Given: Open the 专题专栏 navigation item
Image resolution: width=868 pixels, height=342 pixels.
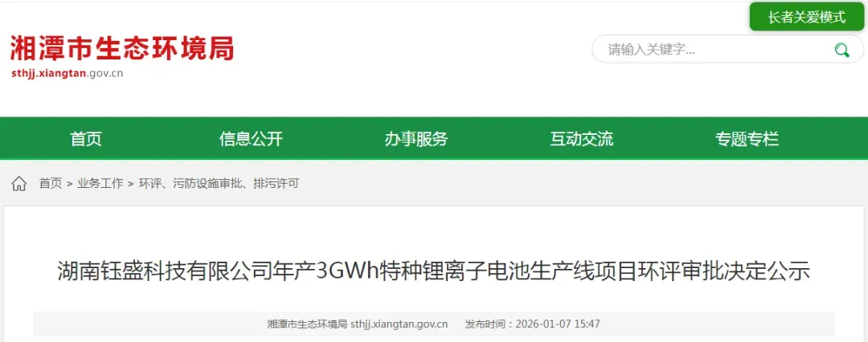Looking at the screenshot, I should click(747, 138).
